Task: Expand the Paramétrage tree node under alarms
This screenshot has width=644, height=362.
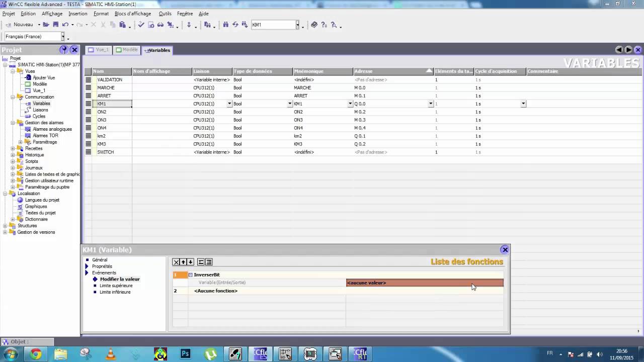Action: coord(20,142)
